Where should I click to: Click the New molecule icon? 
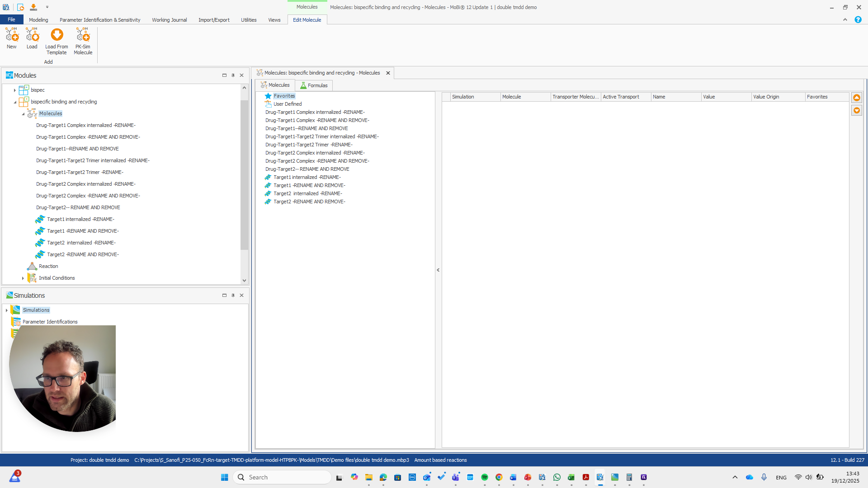point(11,35)
